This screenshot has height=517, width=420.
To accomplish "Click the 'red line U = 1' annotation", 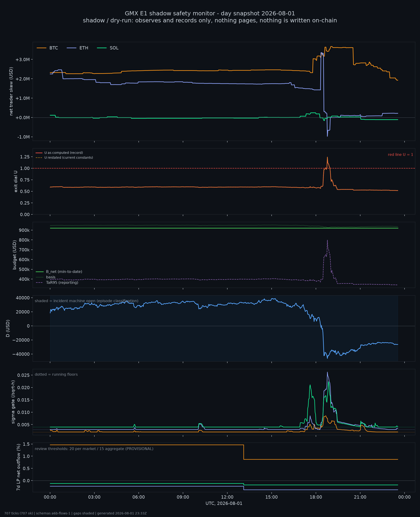I will click(x=400, y=155).
